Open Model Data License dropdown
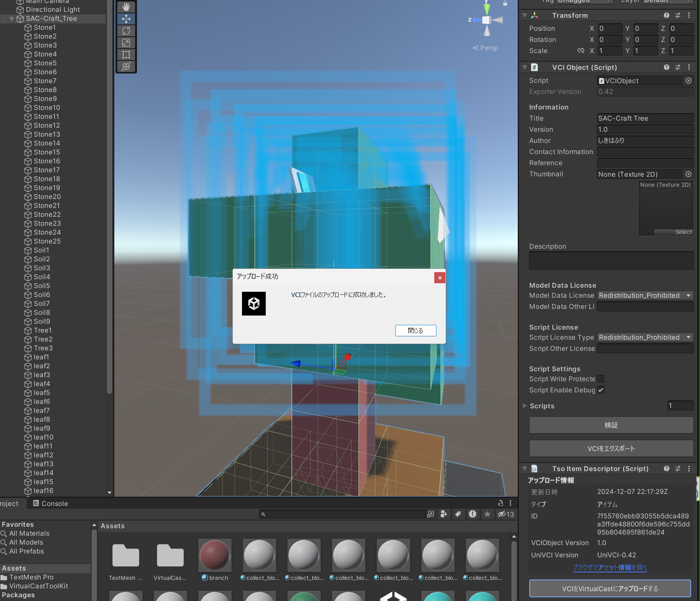This screenshot has width=700, height=601. coord(645,295)
